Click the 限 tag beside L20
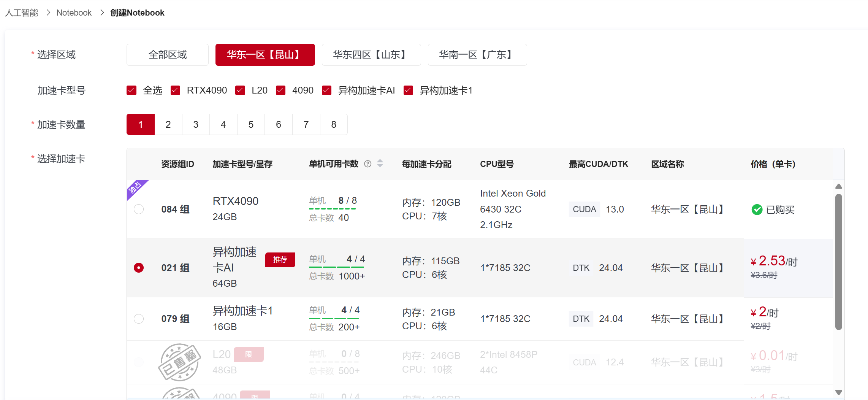Screen dimensions: 868x400 click(249, 354)
